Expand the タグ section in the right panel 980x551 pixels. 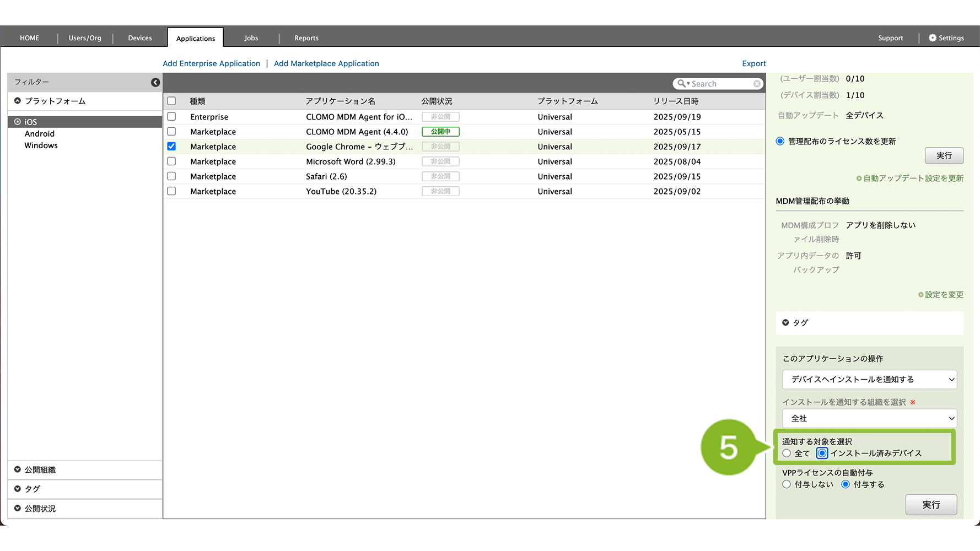coord(785,323)
